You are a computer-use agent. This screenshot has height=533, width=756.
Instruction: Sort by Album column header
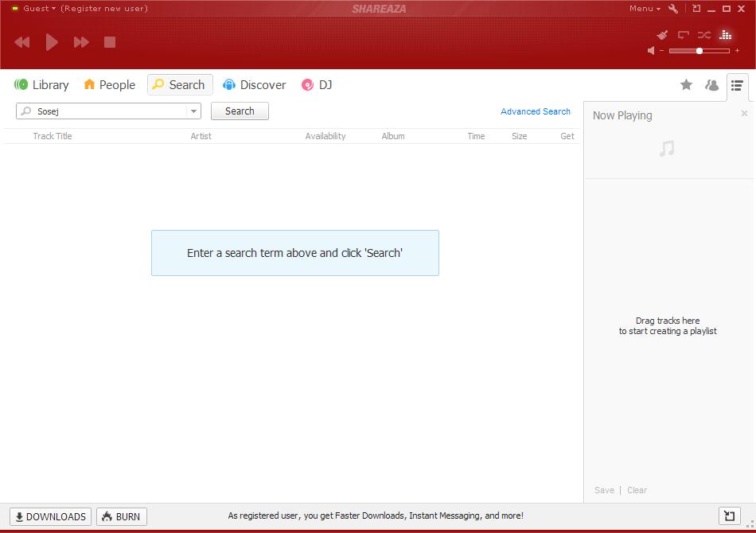pos(393,136)
